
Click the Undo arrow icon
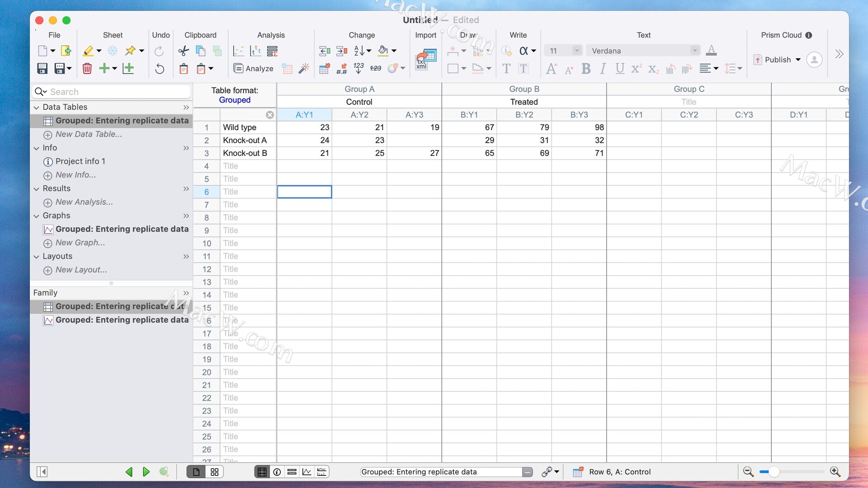pyautogui.click(x=160, y=69)
